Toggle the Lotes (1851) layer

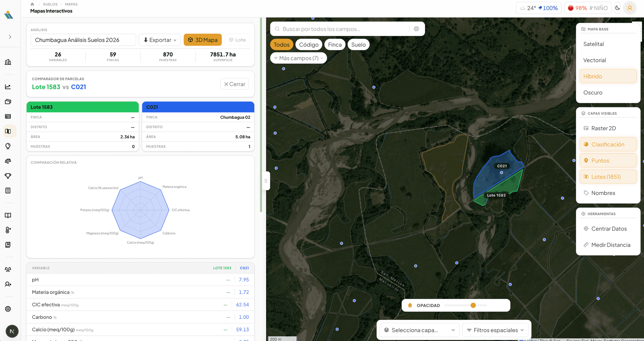608,177
